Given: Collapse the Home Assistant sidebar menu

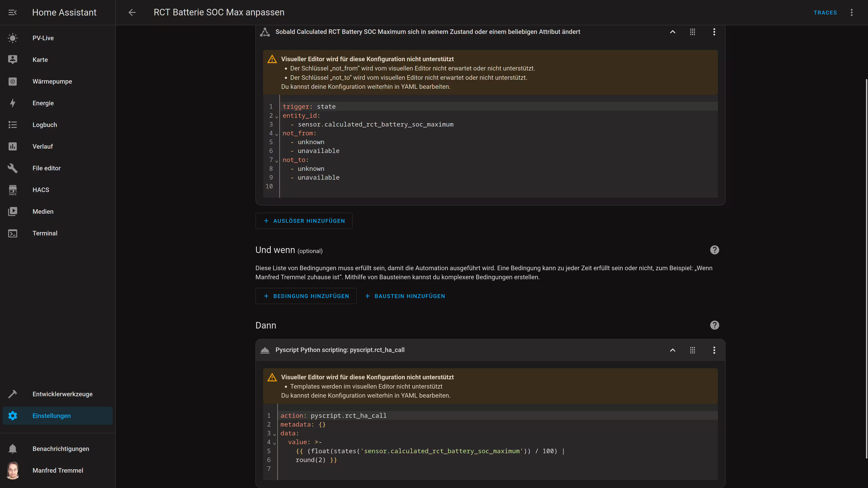Looking at the screenshot, I should pyautogui.click(x=12, y=12).
